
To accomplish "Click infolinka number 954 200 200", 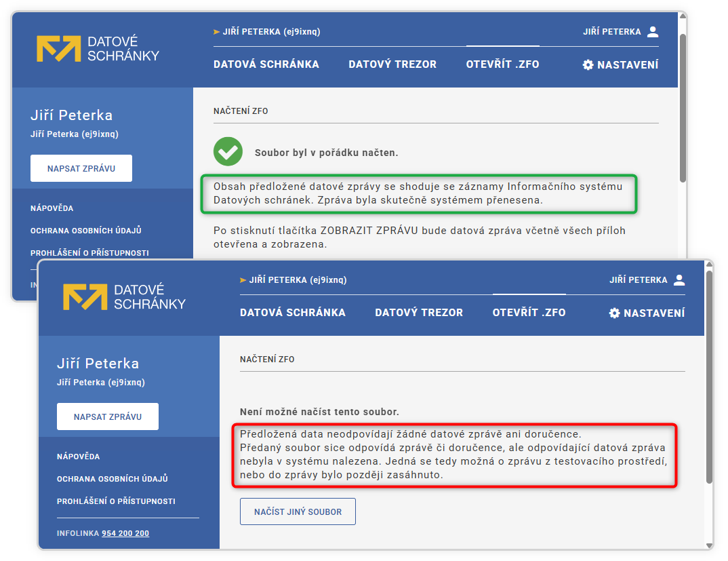I will point(125,533).
